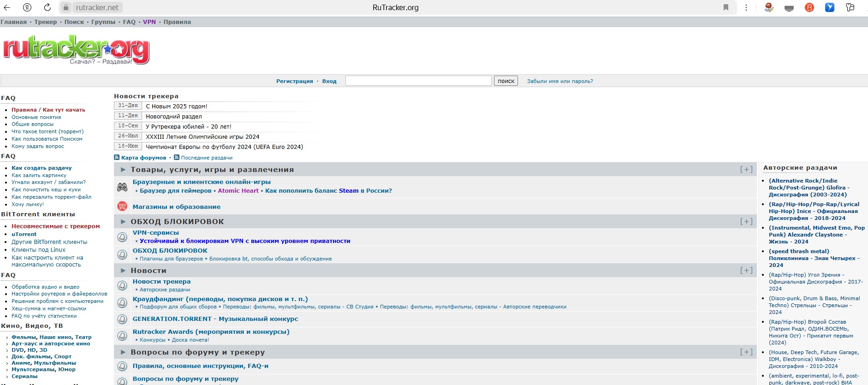Open Правила in top navigation
The image size is (868, 385).
177,22
